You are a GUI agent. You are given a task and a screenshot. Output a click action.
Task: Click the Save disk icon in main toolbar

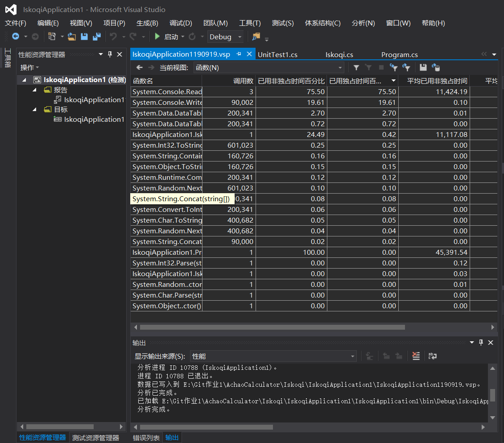[84, 37]
